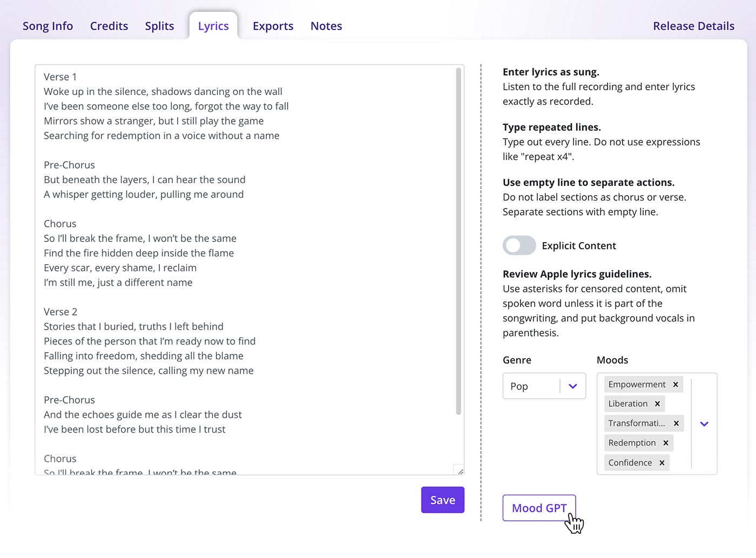View the Notes tab
This screenshot has height=558, width=756.
[x=326, y=26]
